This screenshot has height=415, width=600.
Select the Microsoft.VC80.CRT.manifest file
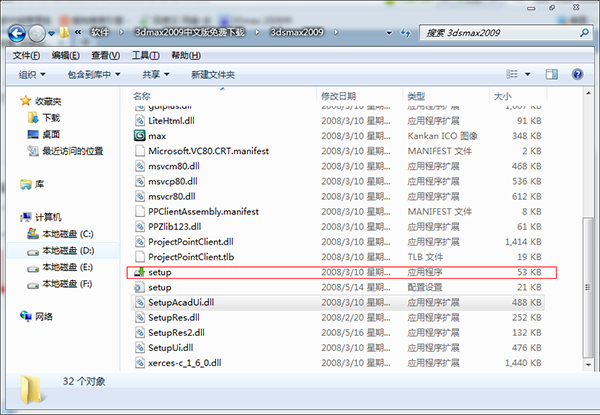(209, 151)
